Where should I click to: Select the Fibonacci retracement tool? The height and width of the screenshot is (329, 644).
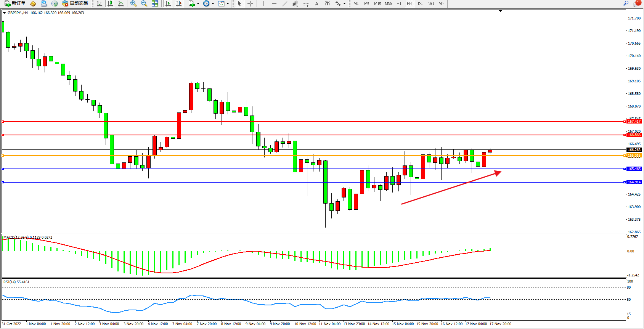coord(306,3)
